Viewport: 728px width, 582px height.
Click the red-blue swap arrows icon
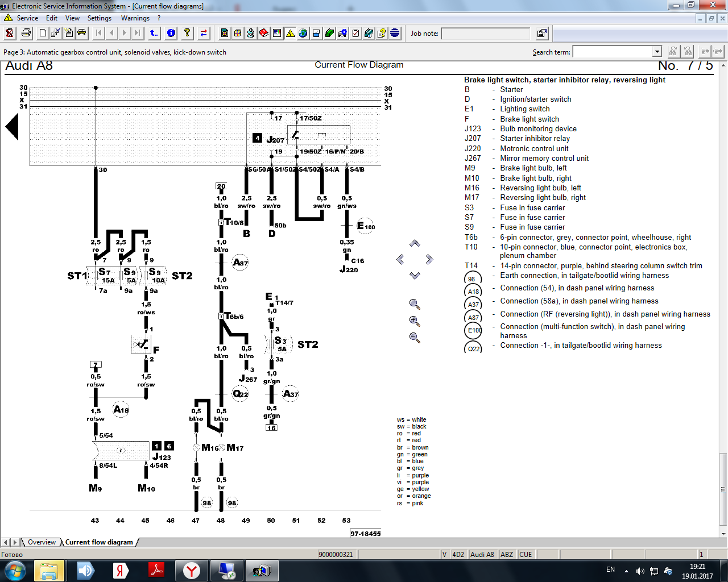[204, 33]
